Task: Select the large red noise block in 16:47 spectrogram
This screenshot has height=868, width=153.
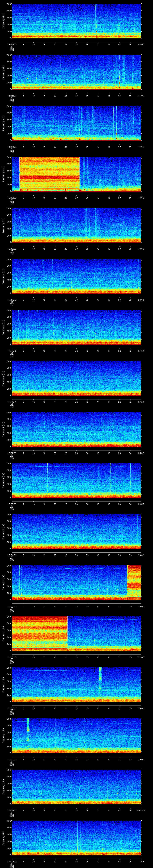Action: [50, 174]
